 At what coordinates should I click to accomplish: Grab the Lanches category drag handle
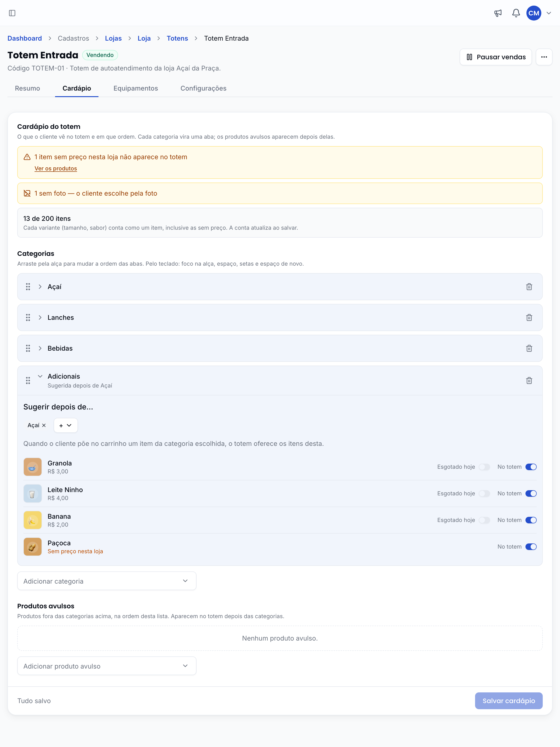pos(28,317)
